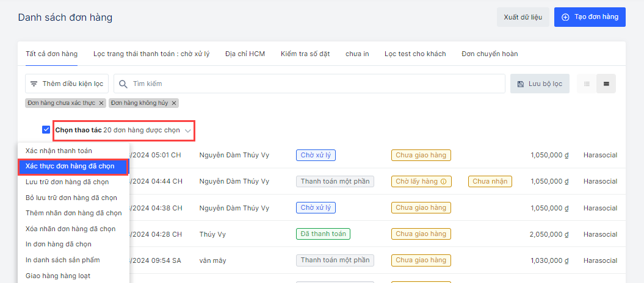Screen dimensions: 644x283
Task: Click Chờ xử lý badge on 05:01 CH row
Action: (x=316, y=155)
